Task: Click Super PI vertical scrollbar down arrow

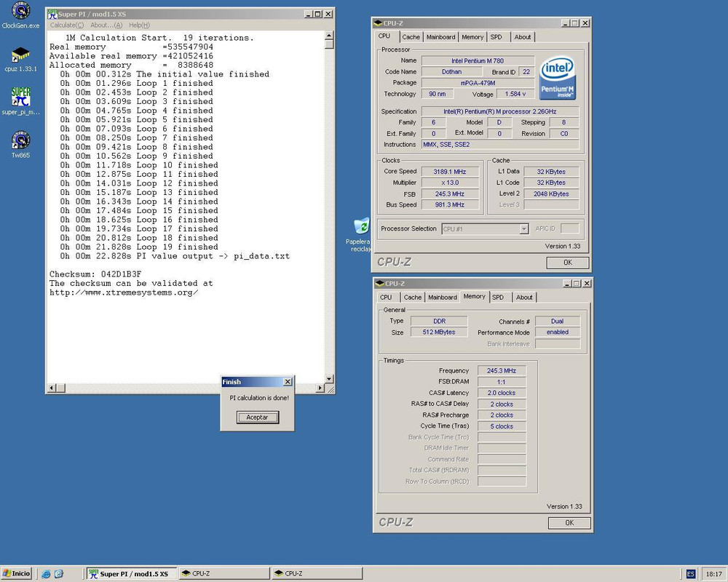Action: [329, 379]
